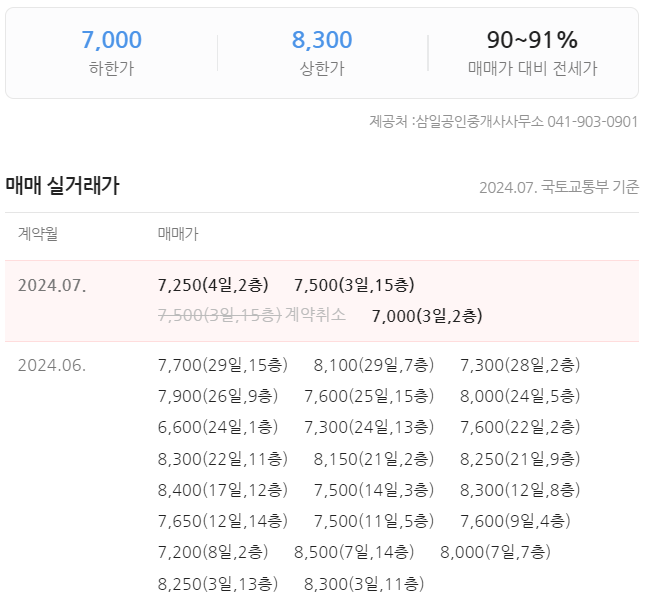Click the 7,300(28일,2층) entry
The image size is (646, 592).
520,365
